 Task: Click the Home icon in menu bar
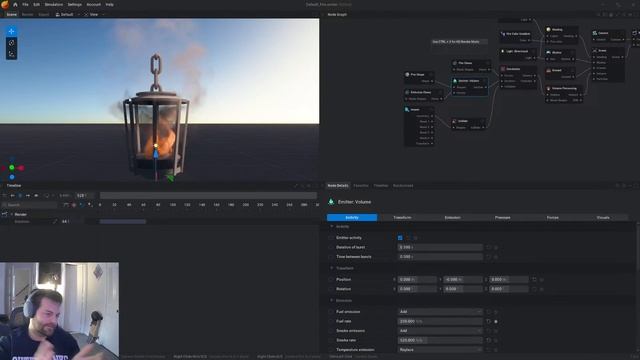(16, 4)
